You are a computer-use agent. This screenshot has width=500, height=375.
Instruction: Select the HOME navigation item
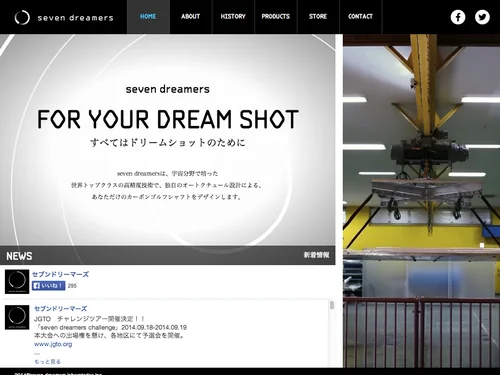click(148, 17)
